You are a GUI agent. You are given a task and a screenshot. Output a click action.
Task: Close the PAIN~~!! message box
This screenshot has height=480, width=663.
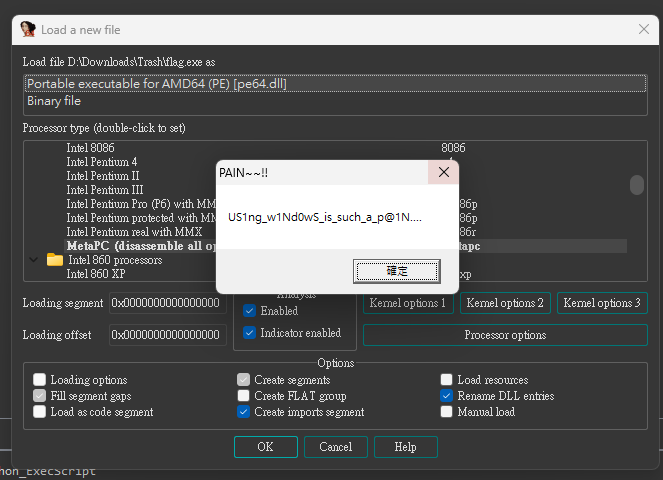[444, 172]
